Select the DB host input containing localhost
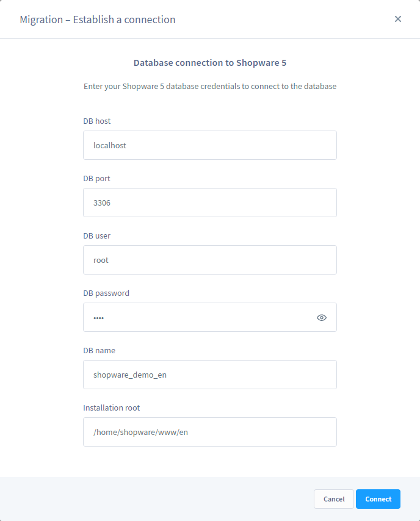 click(210, 145)
